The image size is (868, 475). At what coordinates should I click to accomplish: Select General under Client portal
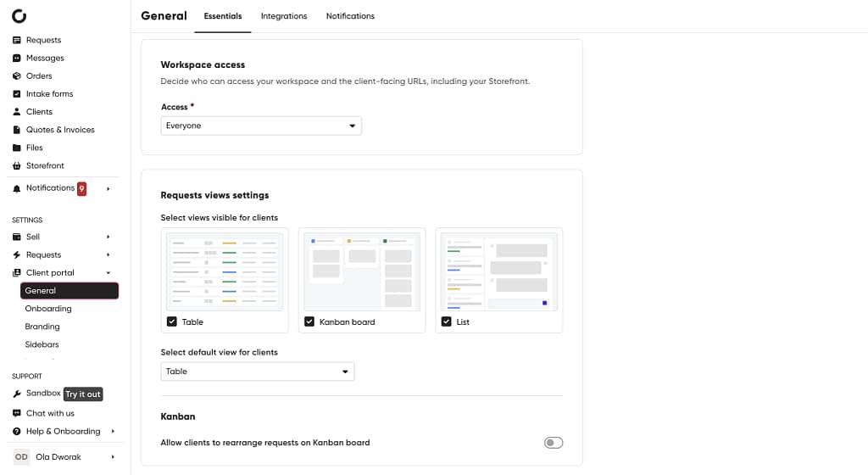70,291
